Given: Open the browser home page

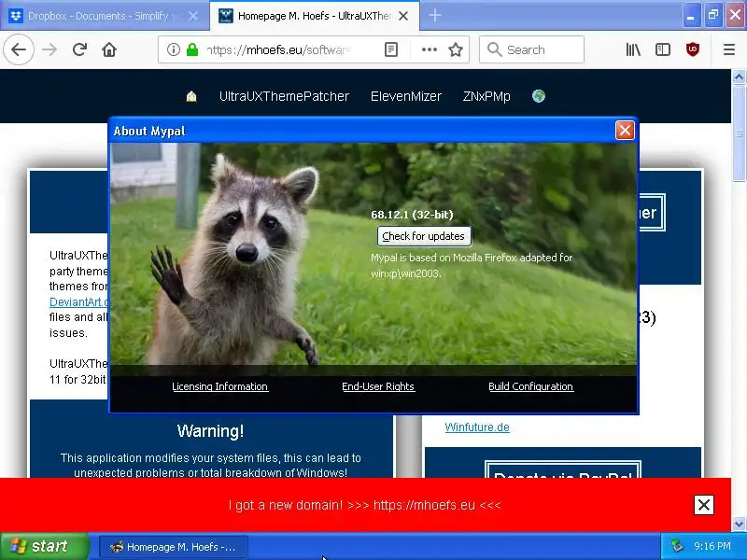Looking at the screenshot, I should click(109, 49).
